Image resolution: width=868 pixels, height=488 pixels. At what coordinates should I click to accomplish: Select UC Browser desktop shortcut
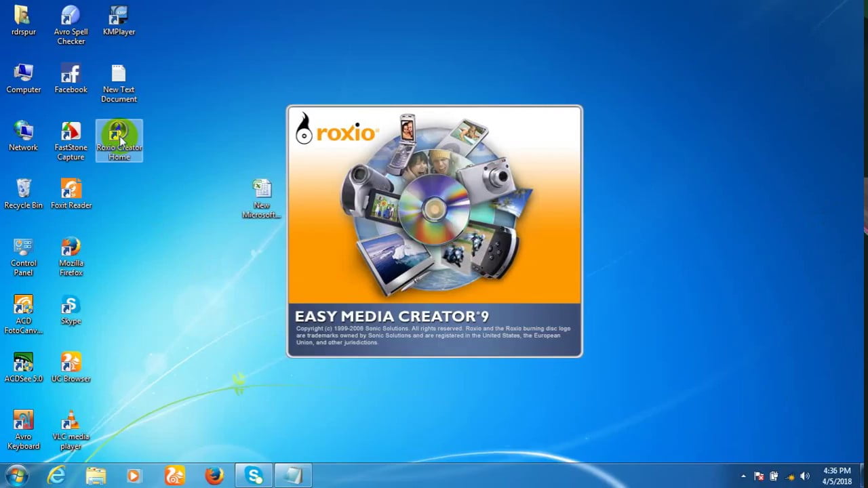click(71, 367)
